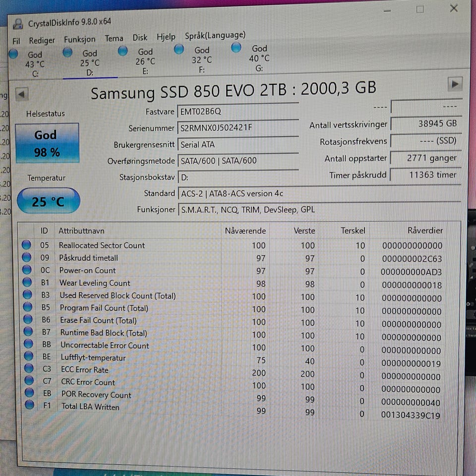This screenshot has height=476, width=476.
Task: Switch to drive C: 43 °C tab
Action: (35, 64)
